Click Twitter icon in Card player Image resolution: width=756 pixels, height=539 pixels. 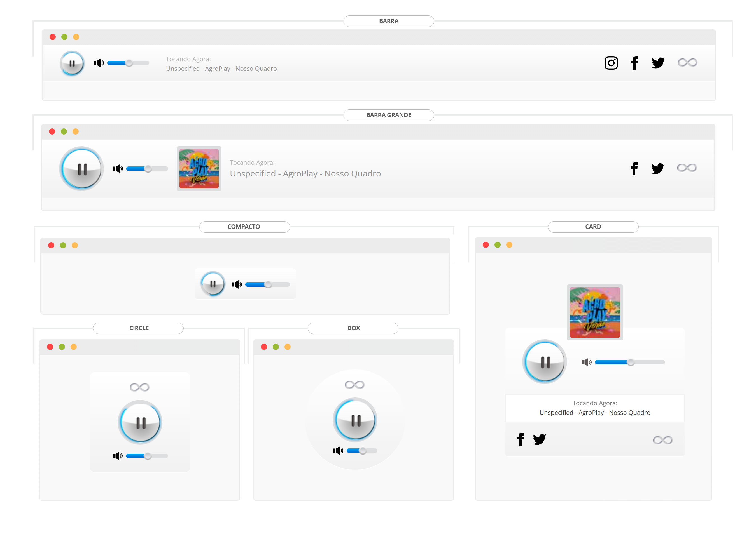tap(539, 439)
